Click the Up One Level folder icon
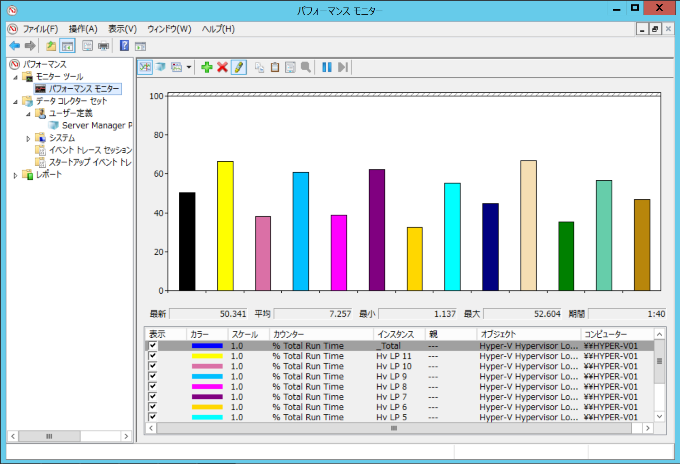Viewport: 680px width, 464px height. pyautogui.click(x=51, y=46)
